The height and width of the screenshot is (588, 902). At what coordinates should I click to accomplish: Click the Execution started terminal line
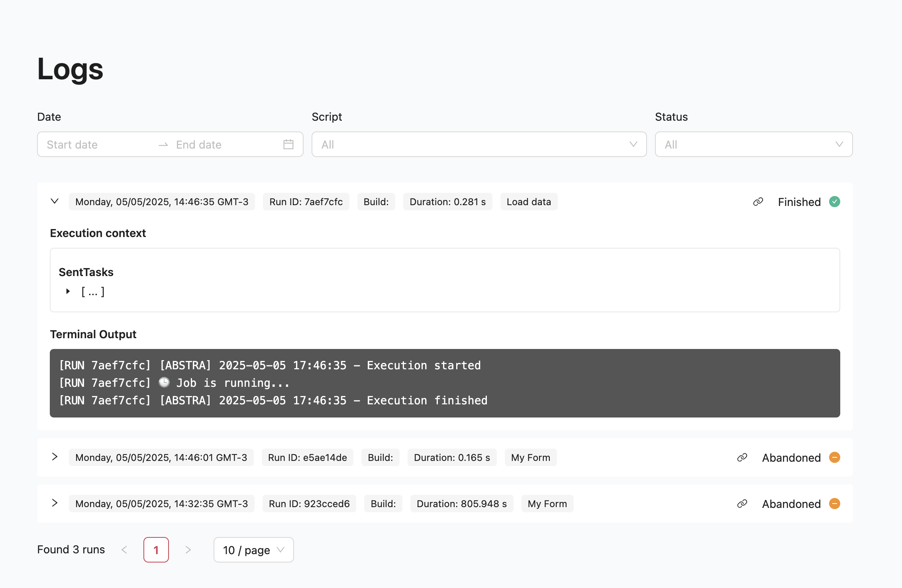coord(270,366)
